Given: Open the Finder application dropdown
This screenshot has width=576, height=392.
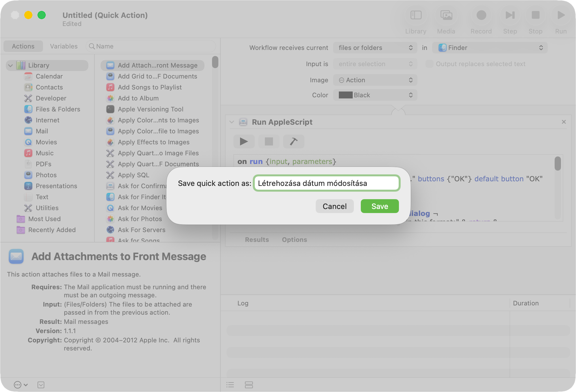Looking at the screenshot, I should click(x=490, y=48).
